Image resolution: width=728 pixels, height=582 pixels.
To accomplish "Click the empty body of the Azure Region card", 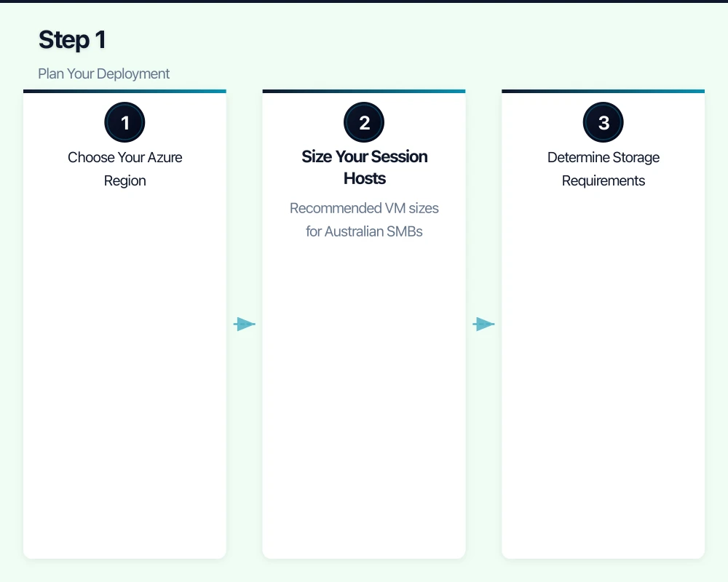I will tap(125, 364).
